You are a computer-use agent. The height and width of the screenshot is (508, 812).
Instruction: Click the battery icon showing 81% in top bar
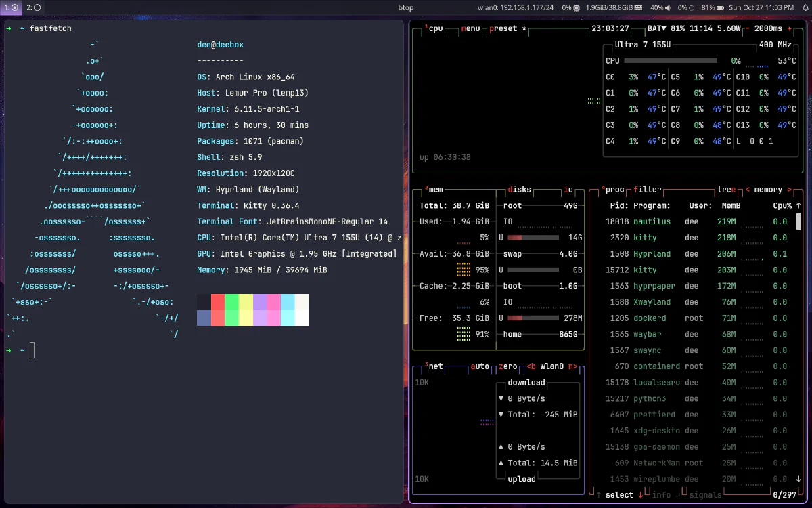point(721,7)
